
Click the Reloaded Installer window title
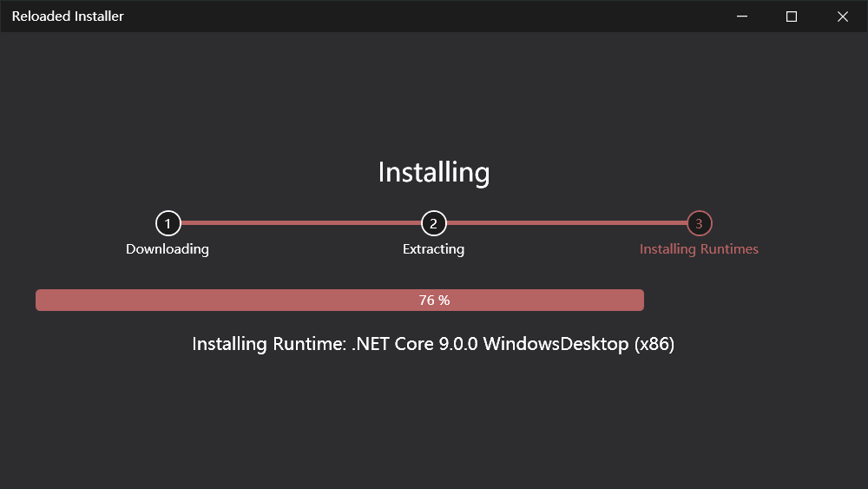click(x=68, y=17)
